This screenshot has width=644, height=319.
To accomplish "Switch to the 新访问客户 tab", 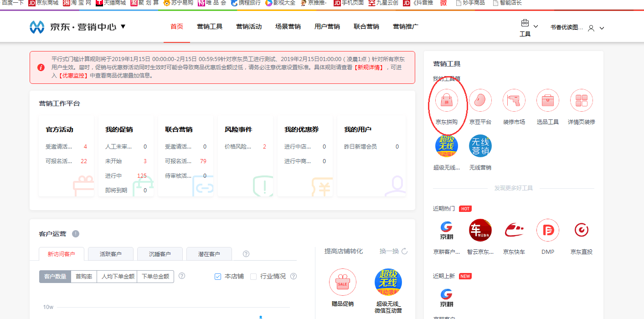I will 62,254.
